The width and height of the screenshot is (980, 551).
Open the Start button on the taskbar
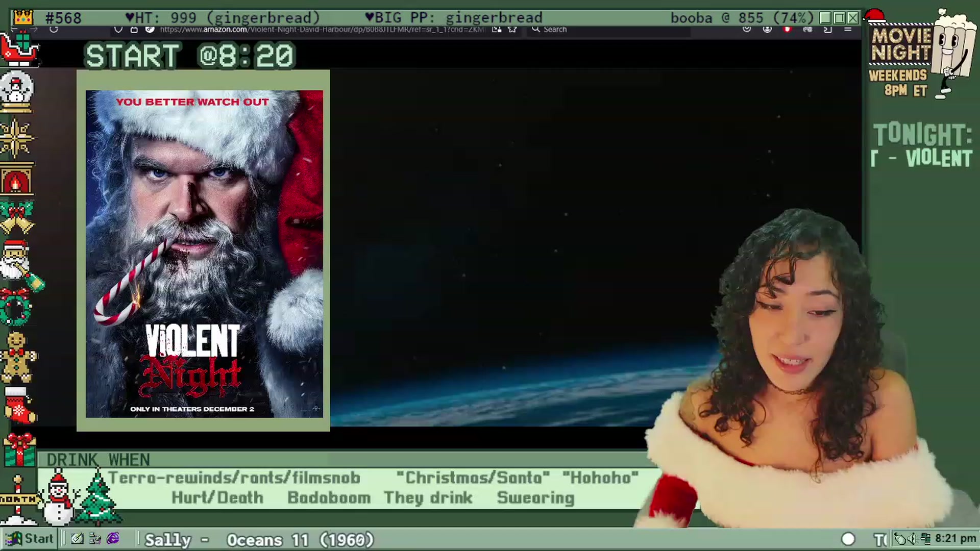(29, 539)
